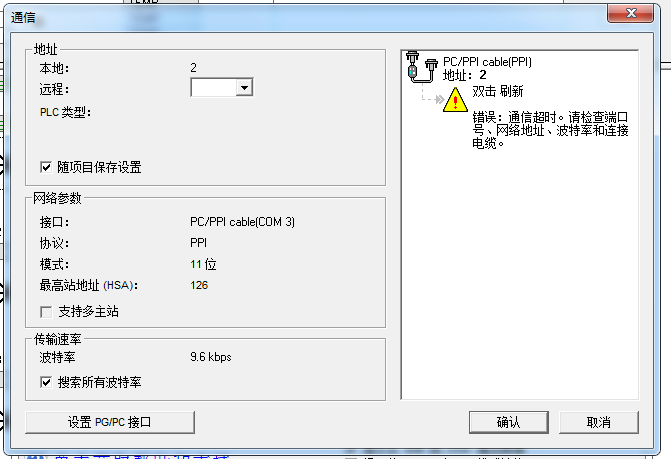
Task: Uncheck the 搜索所有波特率 checkbox
Action: tap(46, 382)
